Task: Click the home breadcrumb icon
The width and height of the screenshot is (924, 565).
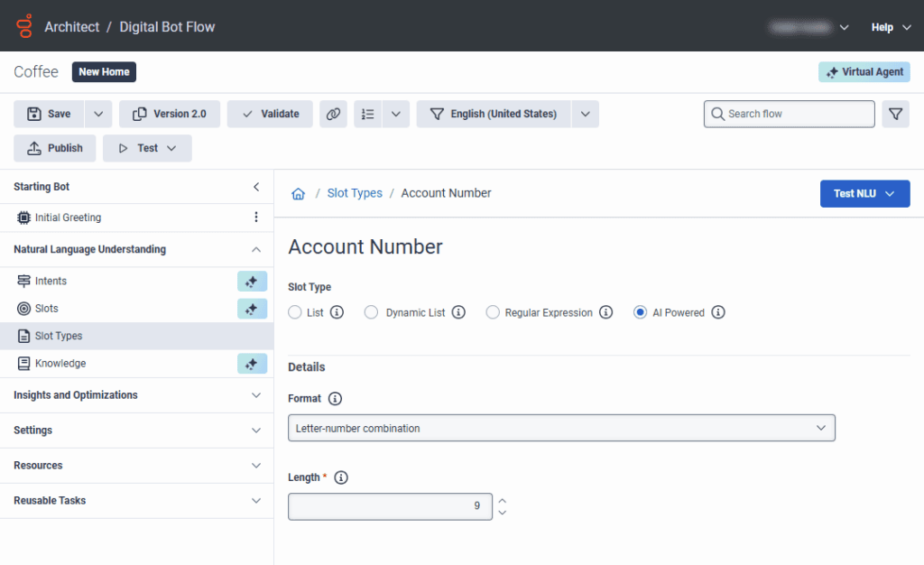Action: (x=298, y=194)
